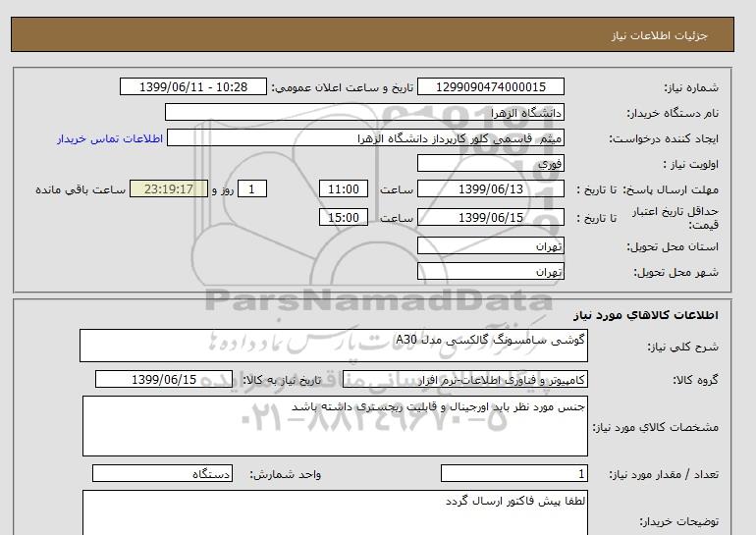Screen dimensions: 756x535
Task: Click the label تعداد / مقدار مورد نیاز
Action: [x=664, y=474]
